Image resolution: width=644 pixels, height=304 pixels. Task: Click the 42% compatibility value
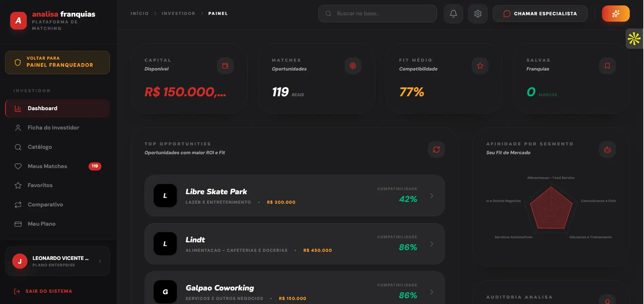point(408,199)
